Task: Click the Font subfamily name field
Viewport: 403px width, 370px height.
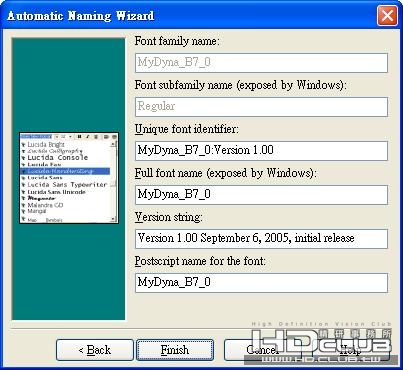Action: (x=261, y=107)
